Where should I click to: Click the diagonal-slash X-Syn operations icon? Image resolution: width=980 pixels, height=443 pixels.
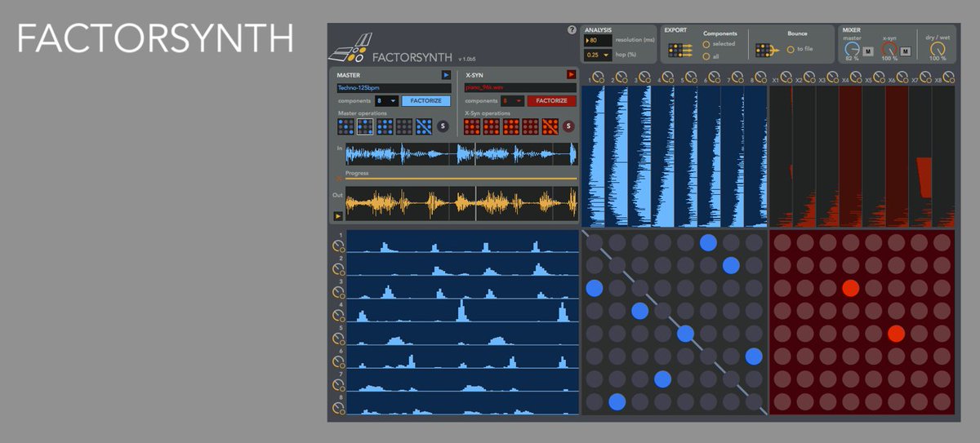(550, 126)
